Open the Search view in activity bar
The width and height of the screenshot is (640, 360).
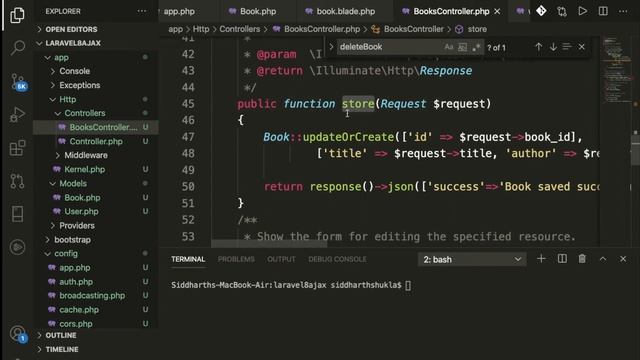[17, 47]
